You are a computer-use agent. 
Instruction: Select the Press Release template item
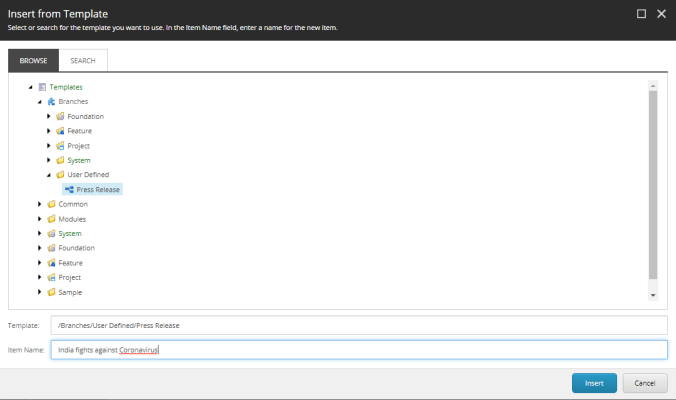coord(98,189)
